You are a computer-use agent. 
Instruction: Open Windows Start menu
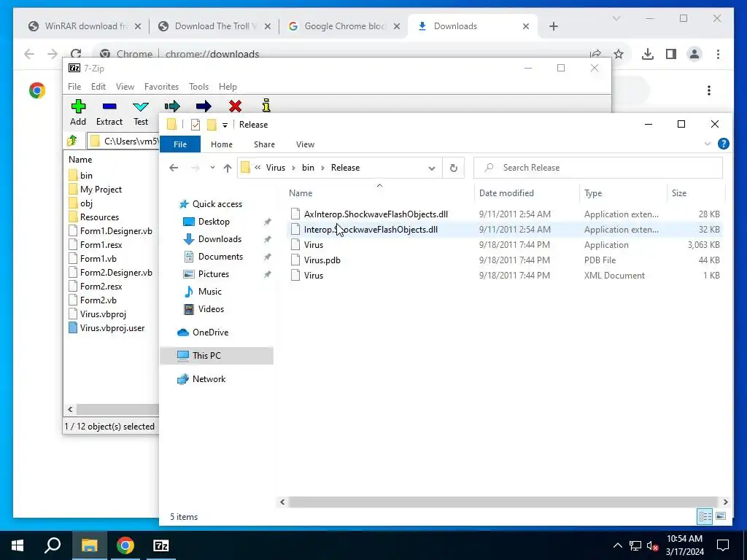tap(18, 545)
